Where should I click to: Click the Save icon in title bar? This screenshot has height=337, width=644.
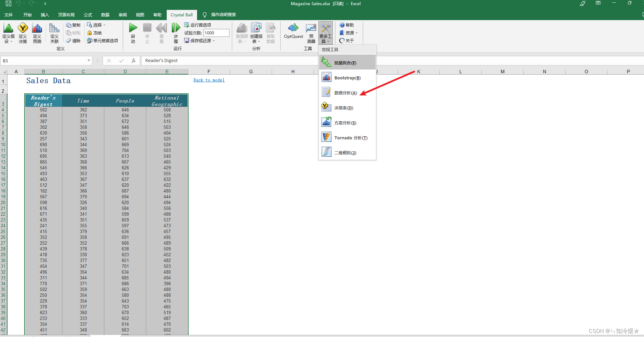click(9, 3)
